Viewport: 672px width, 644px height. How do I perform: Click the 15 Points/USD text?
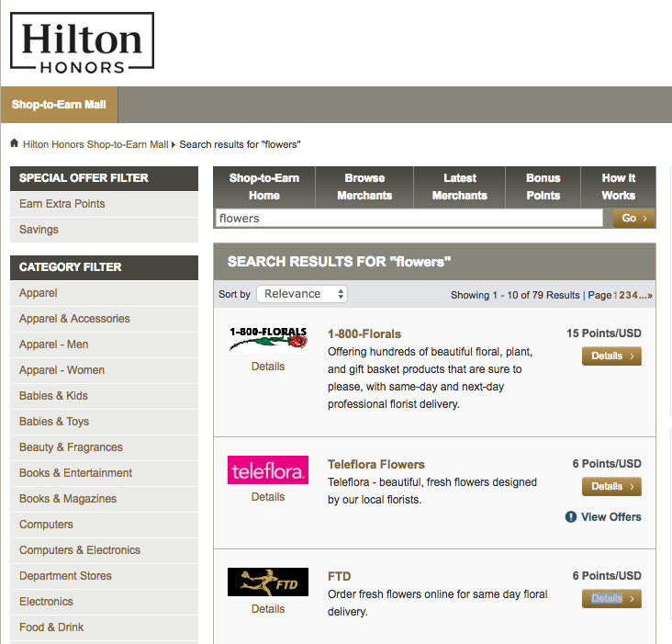click(x=604, y=333)
